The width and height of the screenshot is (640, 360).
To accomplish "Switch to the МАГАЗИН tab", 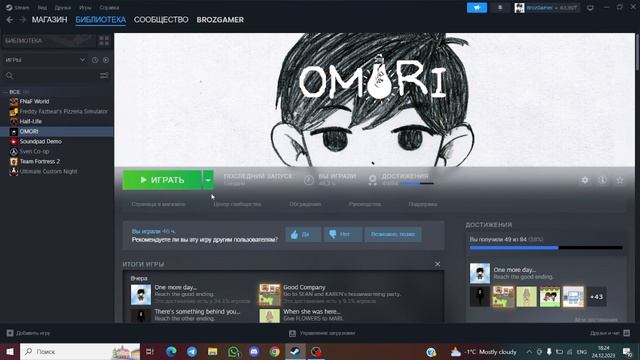I will [49, 20].
